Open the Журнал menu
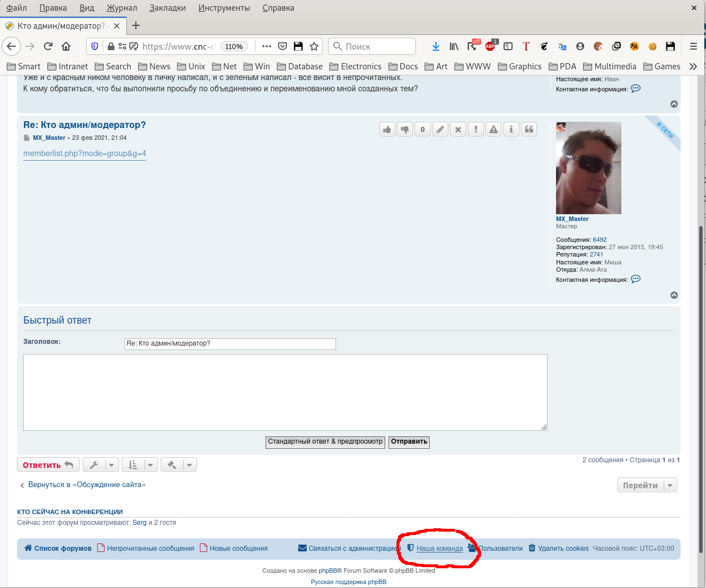Viewport: 706px width, 588px height. (x=122, y=8)
